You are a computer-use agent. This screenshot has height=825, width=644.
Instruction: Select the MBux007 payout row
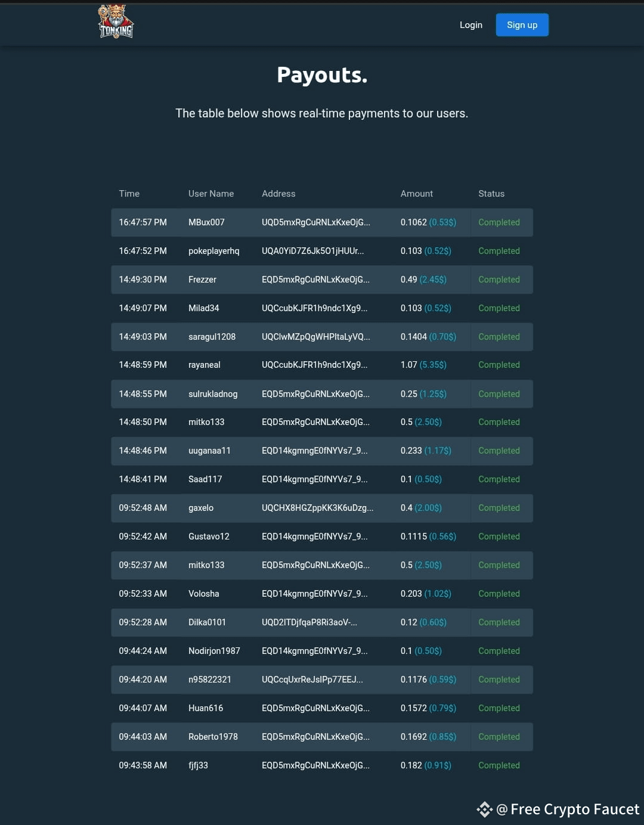coord(322,222)
